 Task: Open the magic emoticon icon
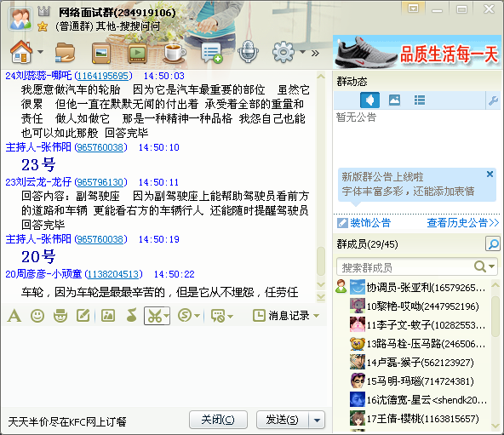point(60,316)
